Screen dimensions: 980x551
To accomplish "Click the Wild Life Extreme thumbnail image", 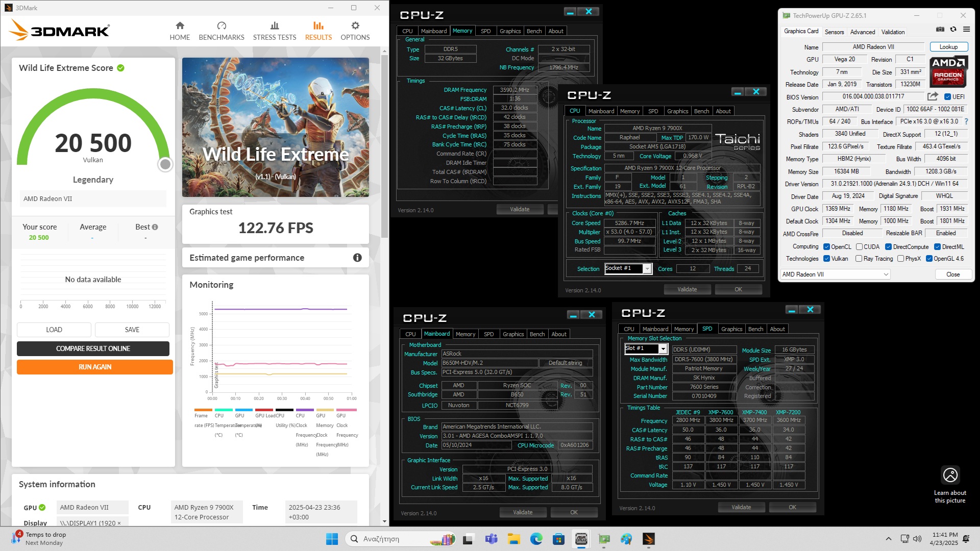I will tap(276, 127).
